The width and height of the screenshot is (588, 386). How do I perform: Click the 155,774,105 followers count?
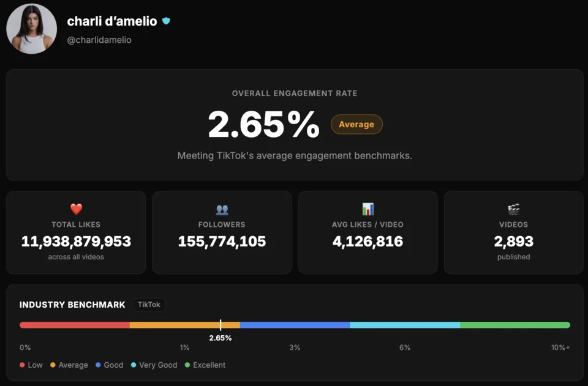221,241
